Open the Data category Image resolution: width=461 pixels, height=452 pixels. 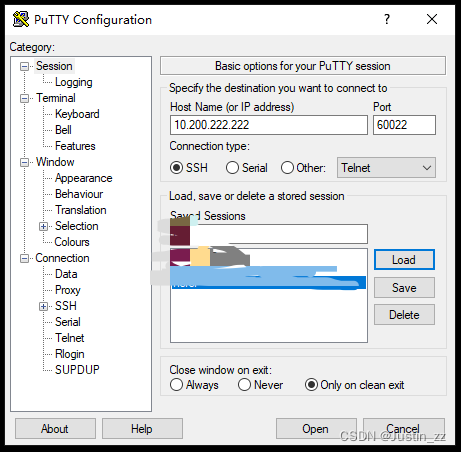pos(66,274)
